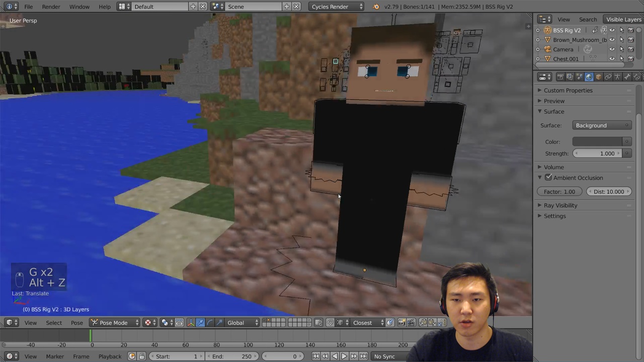Open the Render properties tab
Screen dimensions: 644x362
(560, 77)
